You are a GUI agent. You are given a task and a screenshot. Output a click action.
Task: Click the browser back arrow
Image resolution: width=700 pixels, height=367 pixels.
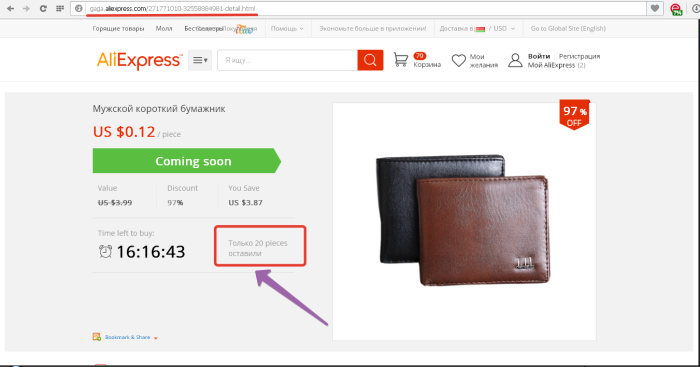point(10,8)
